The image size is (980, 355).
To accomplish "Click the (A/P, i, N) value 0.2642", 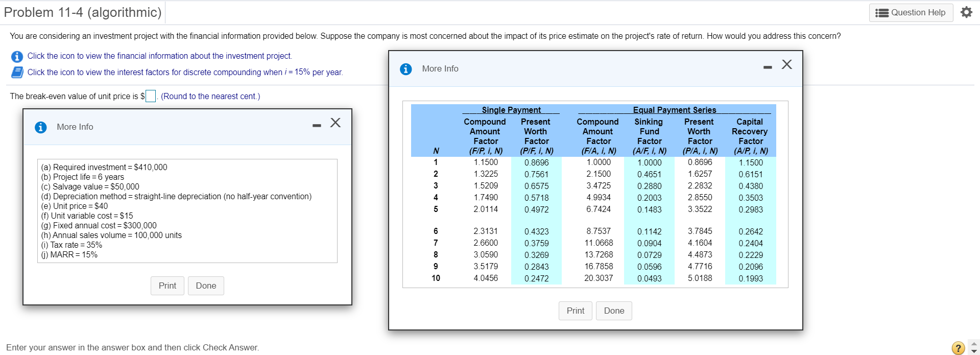I will tap(751, 231).
